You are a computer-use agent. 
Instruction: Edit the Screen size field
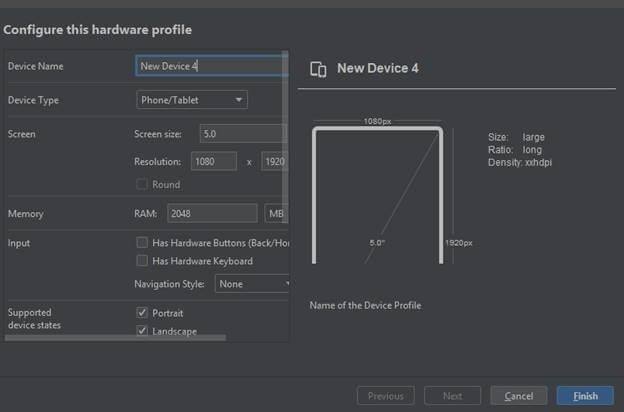[x=244, y=134]
